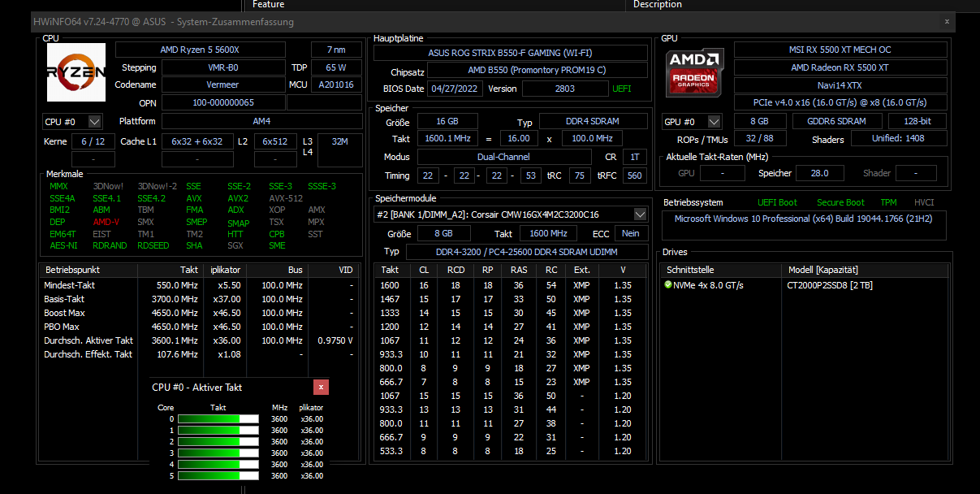Click the GDDR6 SDRAM field
This screenshot has width=980, height=494.
pos(836,121)
